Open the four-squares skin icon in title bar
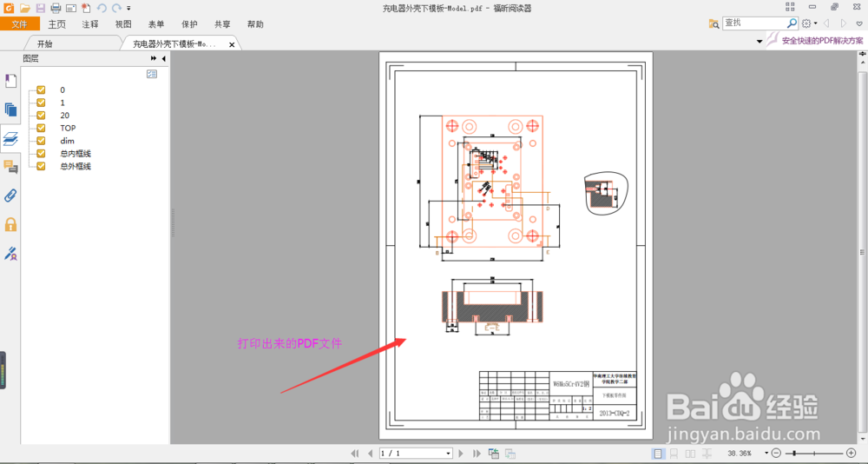This screenshot has width=868, height=464. [790, 7]
